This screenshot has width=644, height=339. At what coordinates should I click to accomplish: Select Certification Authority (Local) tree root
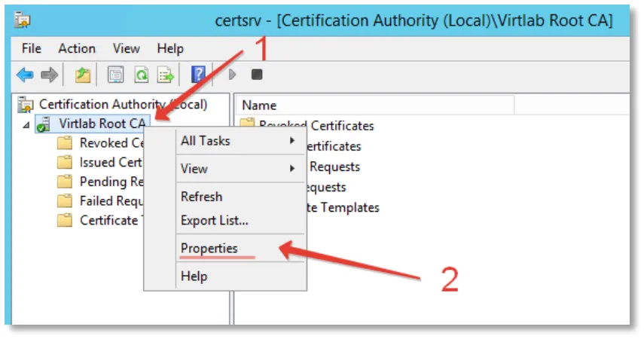click(123, 105)
